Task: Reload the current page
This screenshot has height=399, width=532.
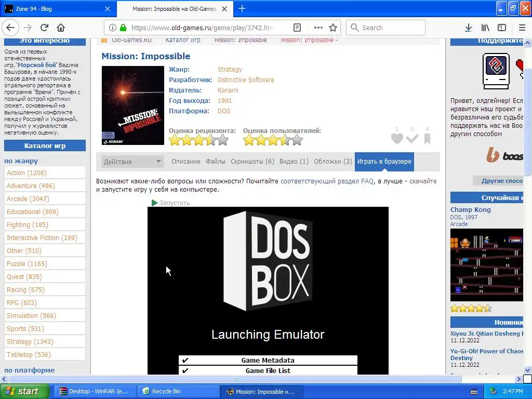Action: tap(45, 28)
